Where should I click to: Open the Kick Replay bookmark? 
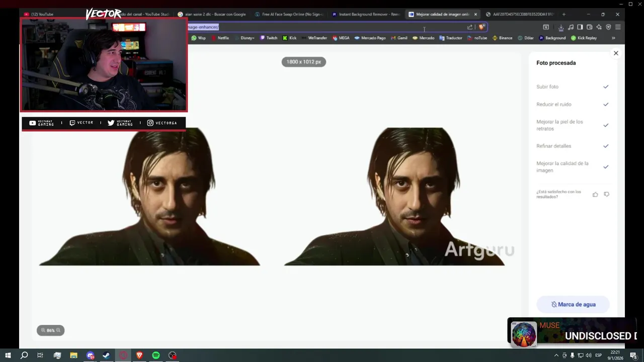(x=584, y=38)
